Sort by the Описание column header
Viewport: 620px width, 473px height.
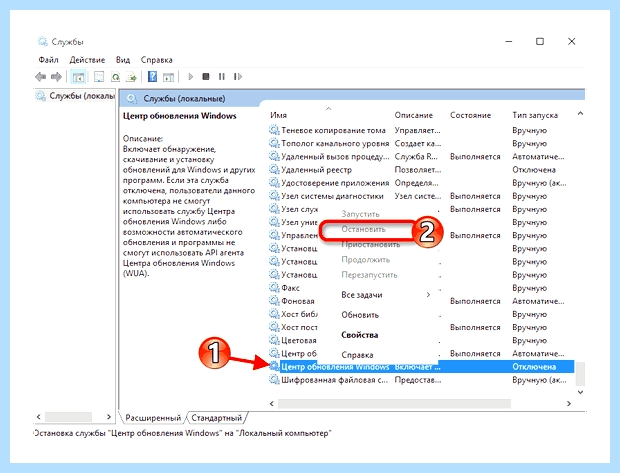(414, 115)
